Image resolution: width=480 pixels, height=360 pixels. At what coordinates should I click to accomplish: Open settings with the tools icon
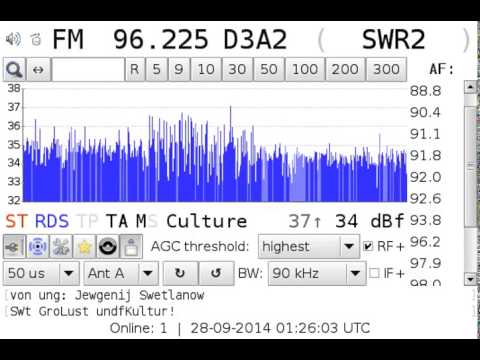tap(61, 247)
